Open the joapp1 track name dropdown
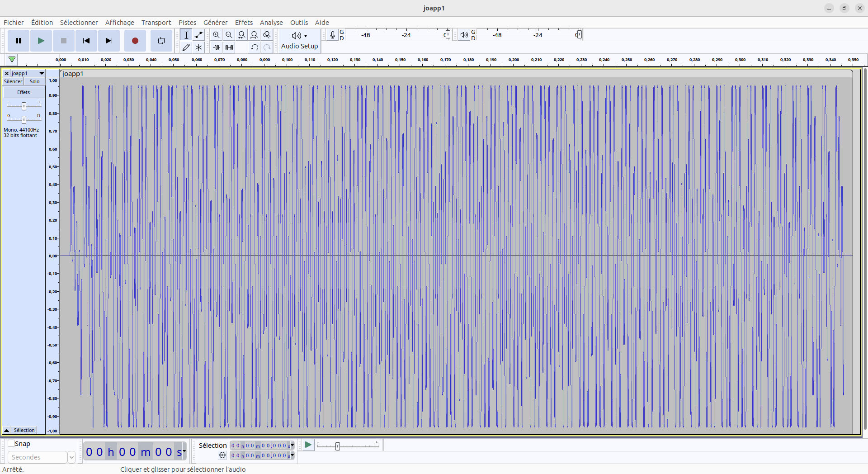 [x=42, y=73]
